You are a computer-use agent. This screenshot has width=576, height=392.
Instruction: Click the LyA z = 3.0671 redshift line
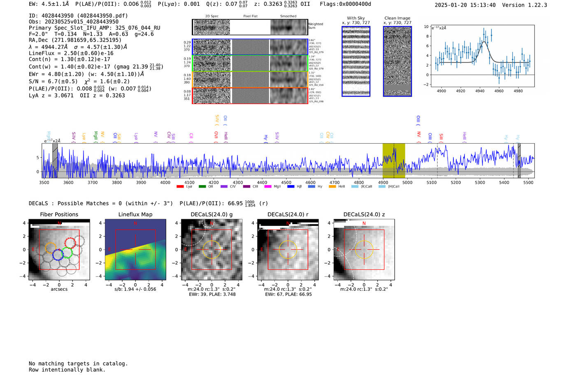[x=51, y=95]
